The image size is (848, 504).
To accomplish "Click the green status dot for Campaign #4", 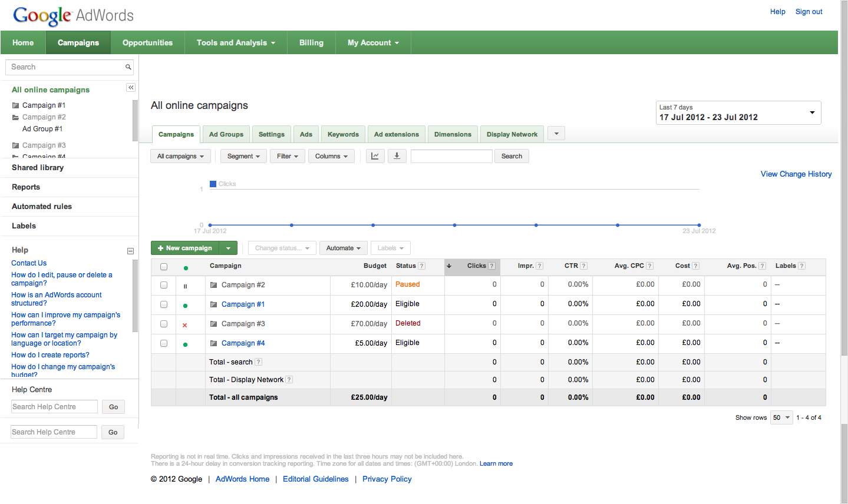I will pyautogui.click(x=186, y=344).
